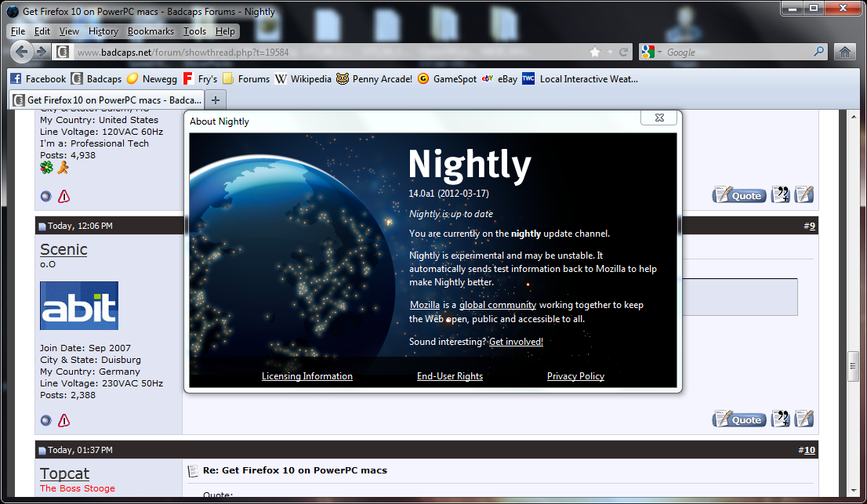Open the History menu

pyautogui.click(x=103, y=31)
